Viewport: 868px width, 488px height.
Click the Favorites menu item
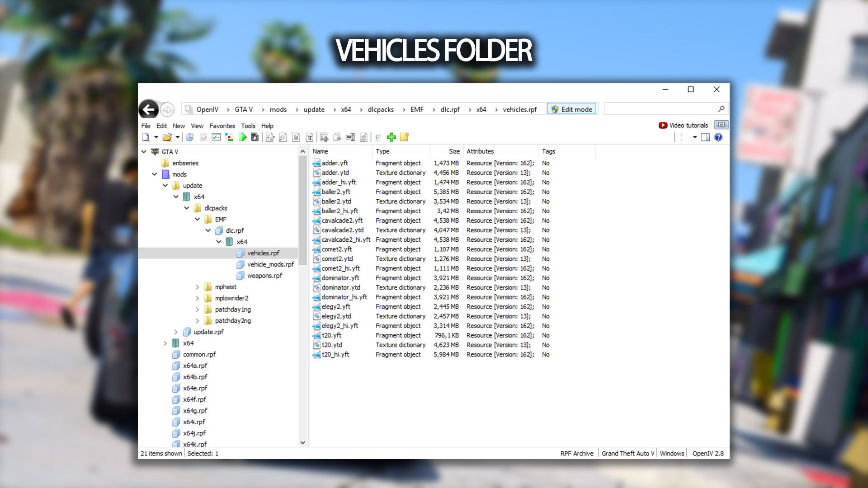coord(222,126)
